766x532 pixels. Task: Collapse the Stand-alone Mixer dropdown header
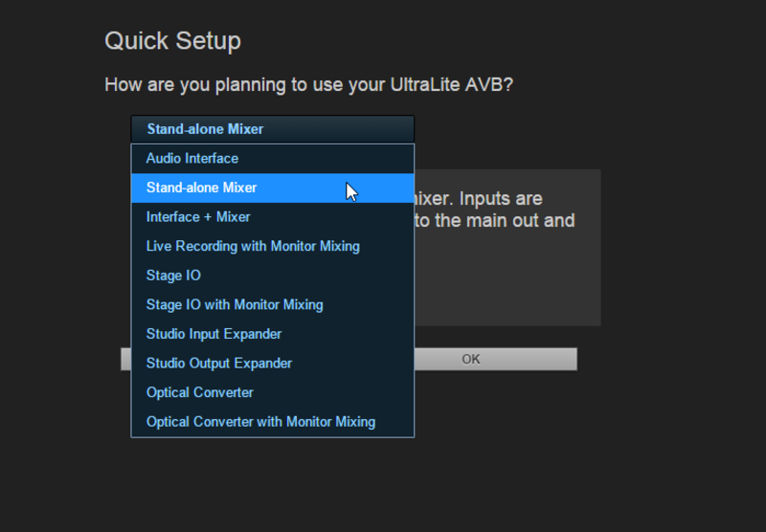coord(273,129)
